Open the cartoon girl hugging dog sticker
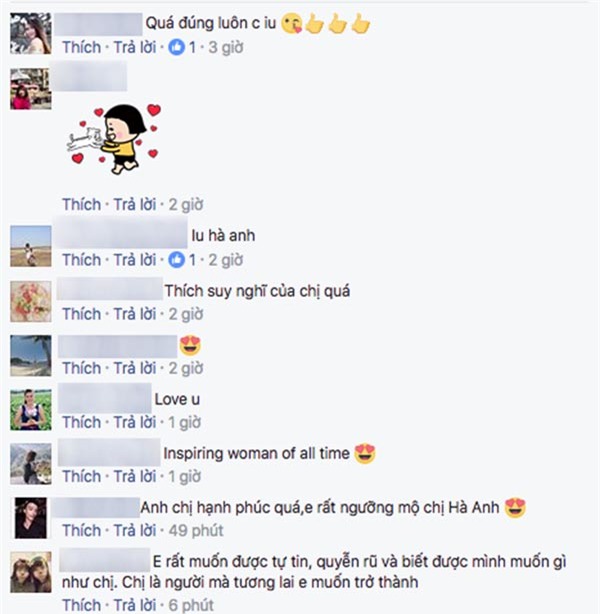The height and width of the screenshot is (614, 600). 115,139
